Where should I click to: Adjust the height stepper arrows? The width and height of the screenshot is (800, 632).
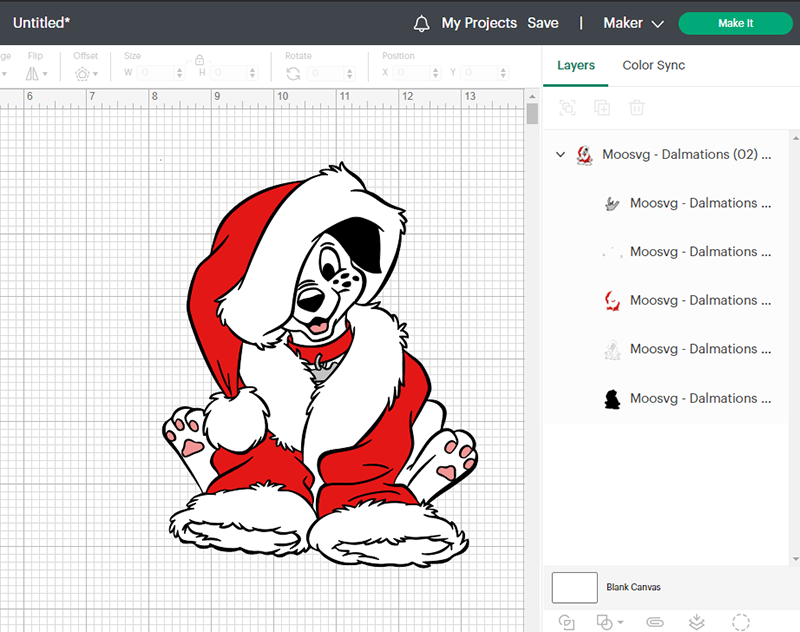tap(253, 73)
